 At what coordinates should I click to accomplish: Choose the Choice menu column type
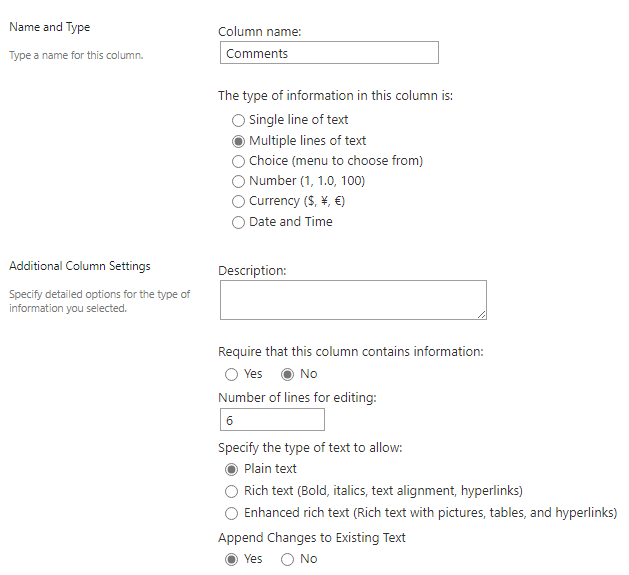(238, 161)
